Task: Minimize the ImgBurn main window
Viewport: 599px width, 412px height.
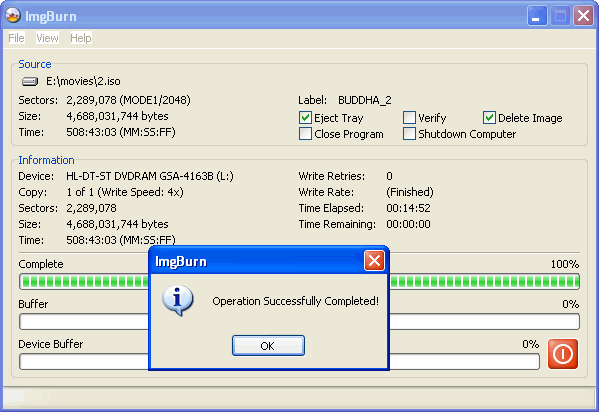Action: tap(537, 16)
